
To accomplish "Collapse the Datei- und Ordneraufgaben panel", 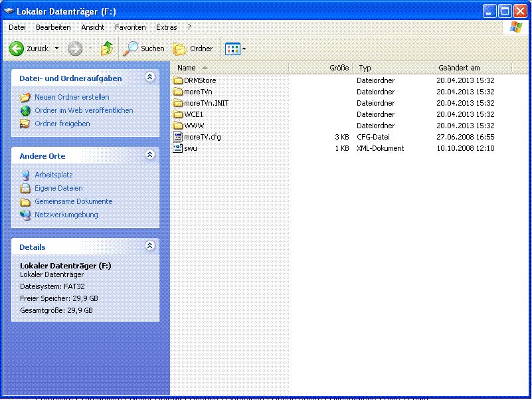I will (x=150, y=78).
